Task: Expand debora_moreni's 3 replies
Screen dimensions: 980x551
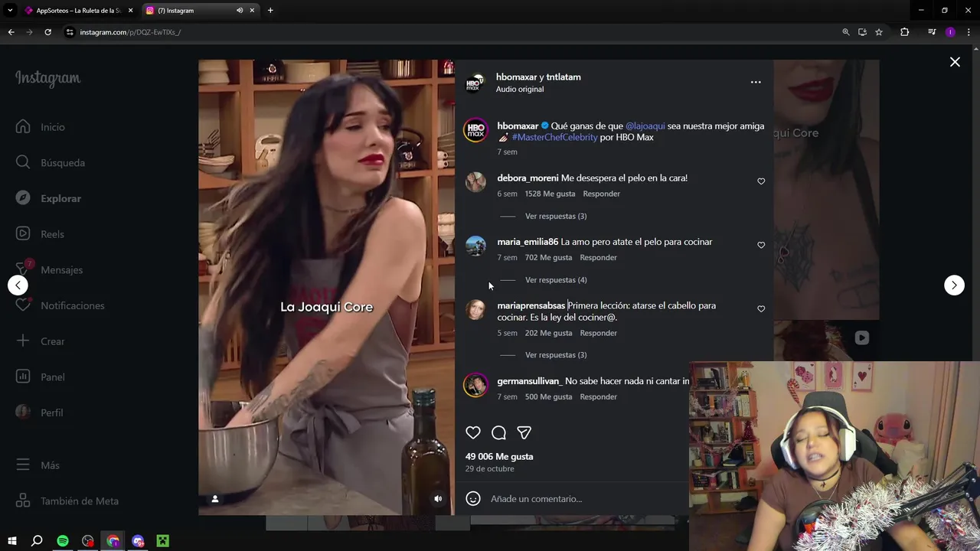Action: point(556,217)
